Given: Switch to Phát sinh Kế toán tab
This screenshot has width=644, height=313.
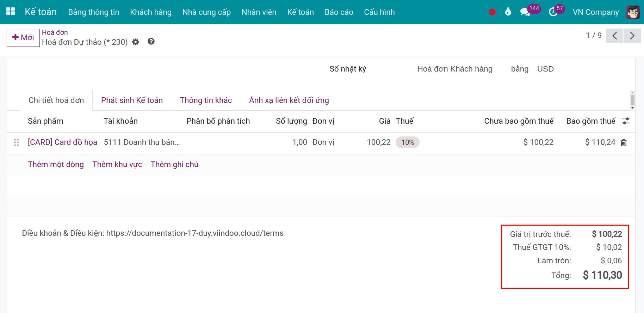Looking at the screenshot, I should pyautogui.click(x=132, y=100).
